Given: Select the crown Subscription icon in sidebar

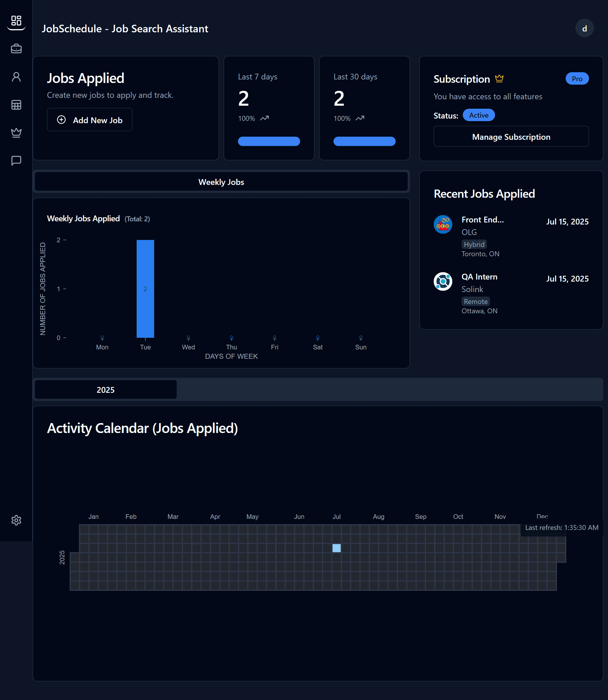Looking at the screenshot, I should point(16,133).
